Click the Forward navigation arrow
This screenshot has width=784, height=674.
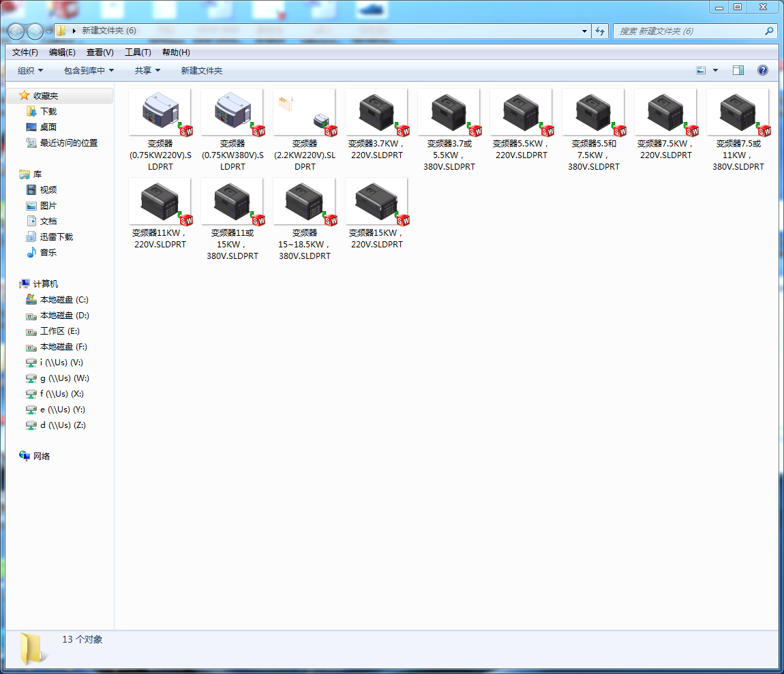(35, 31)
